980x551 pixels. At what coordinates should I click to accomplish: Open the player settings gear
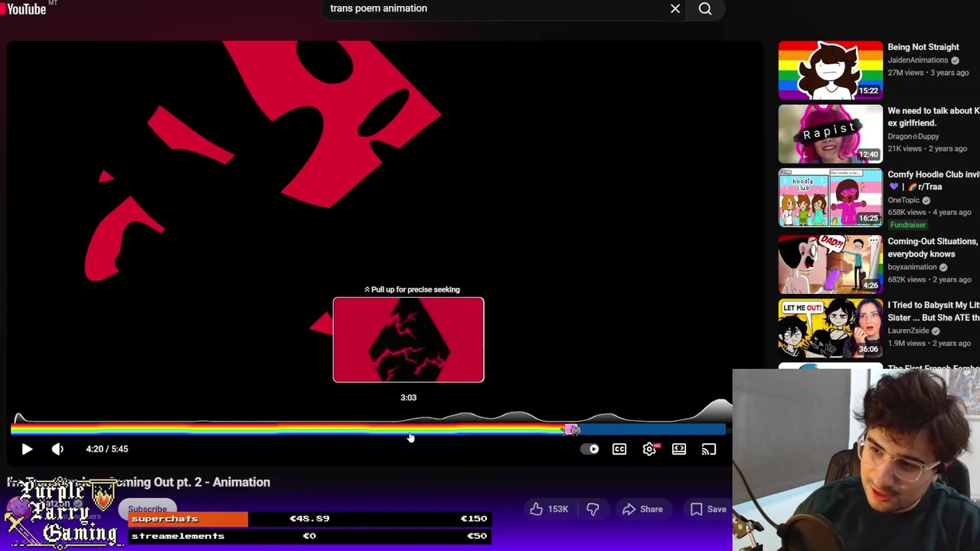coord(649,449)
